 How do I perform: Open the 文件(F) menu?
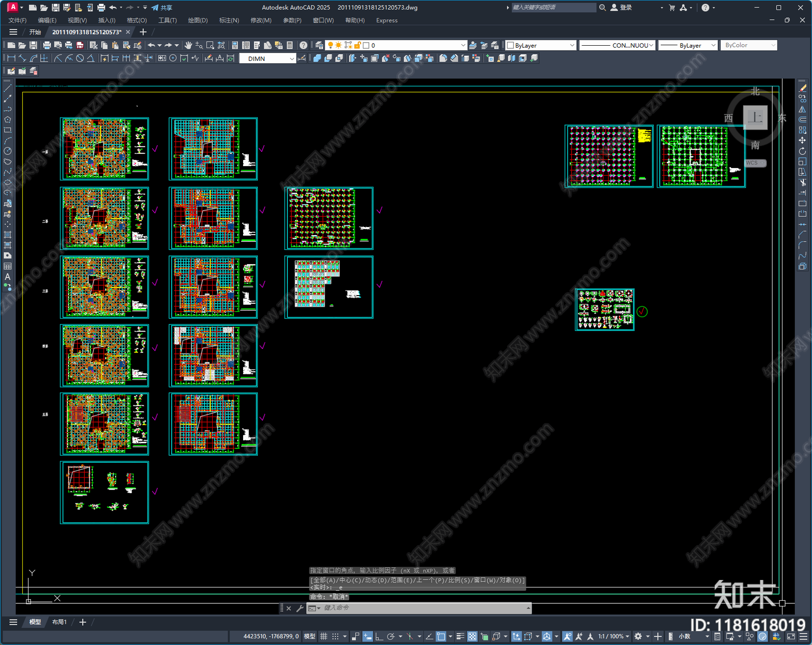coord(17,20)
